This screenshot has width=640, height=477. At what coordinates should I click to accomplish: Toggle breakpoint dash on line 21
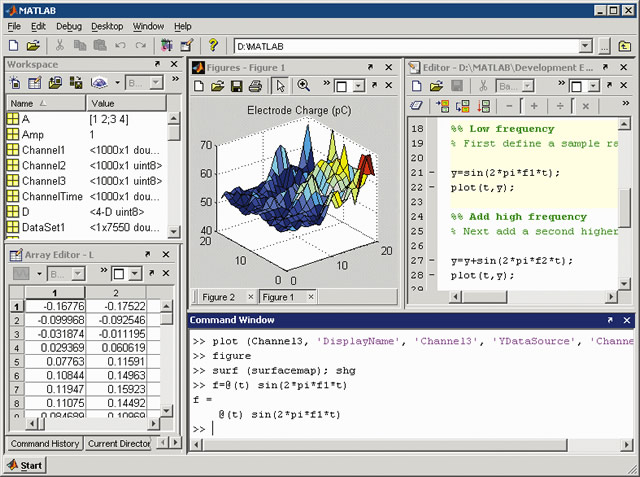[x=432, y=173]
